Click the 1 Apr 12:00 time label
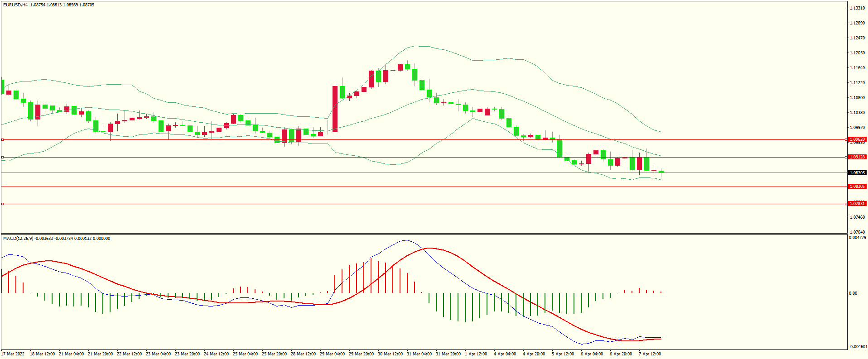Image resolution: width=868 pixels, height=359 pixels. (476, 354)
